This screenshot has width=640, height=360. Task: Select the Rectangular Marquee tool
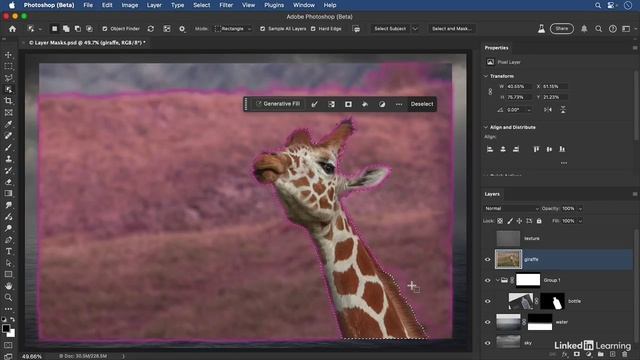click(8, 66)
